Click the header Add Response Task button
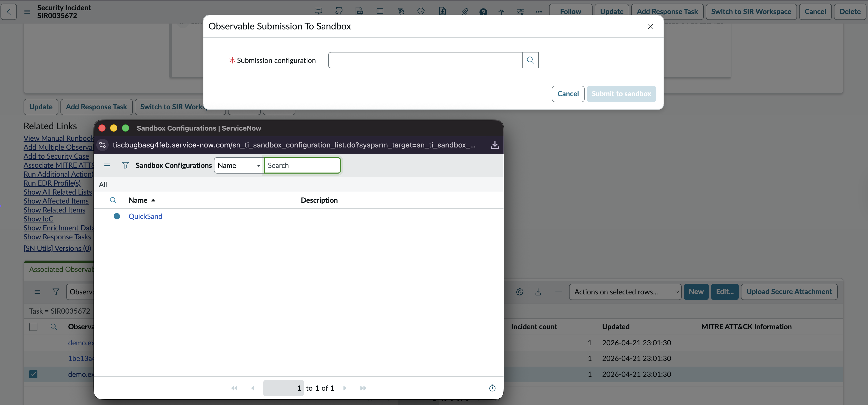 pyautogui.click(x=667, y=12)
